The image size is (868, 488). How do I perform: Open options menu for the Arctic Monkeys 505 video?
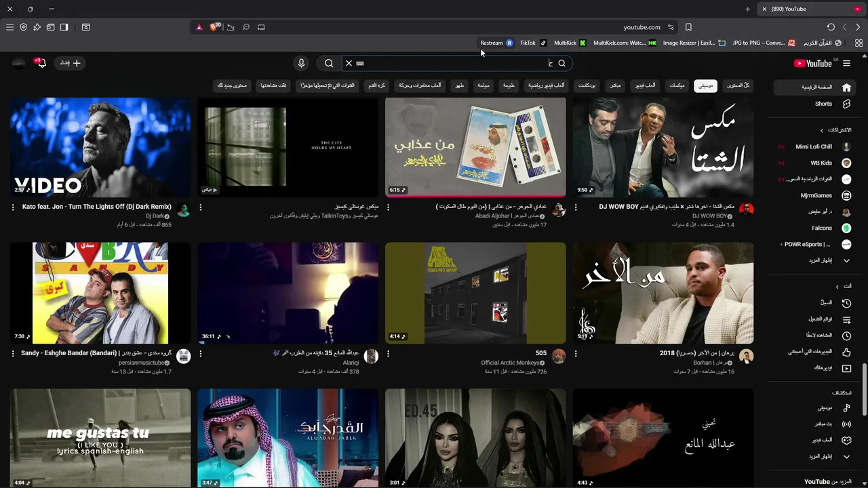(x=388, y=354)
